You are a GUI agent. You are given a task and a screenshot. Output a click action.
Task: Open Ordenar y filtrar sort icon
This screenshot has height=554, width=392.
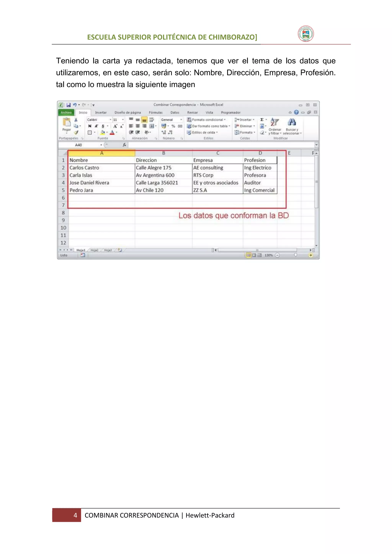click(x=274, y=122)
